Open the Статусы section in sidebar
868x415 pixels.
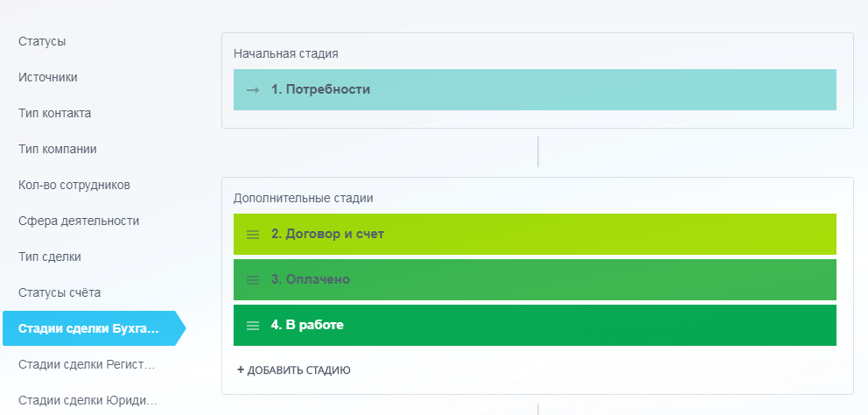(42, 41)
